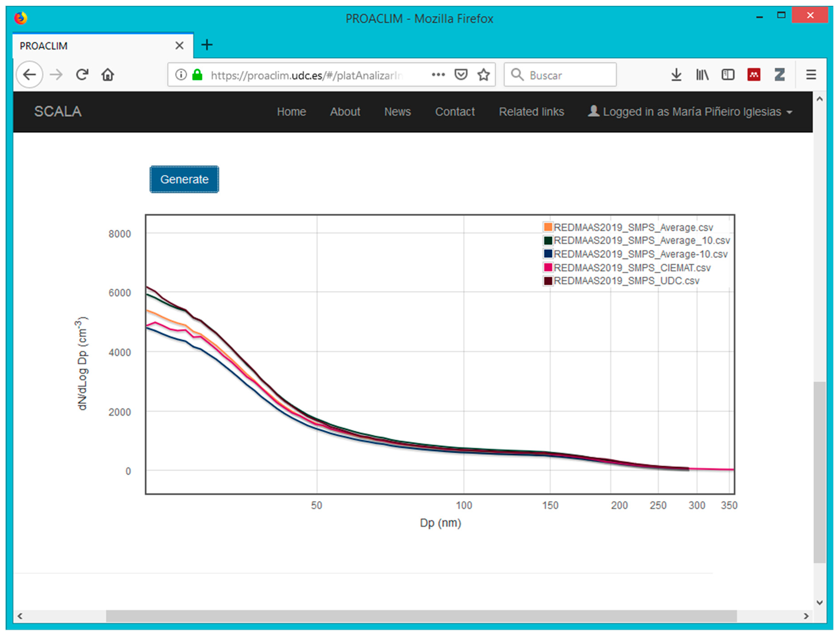Open the downloads panel
Viewport: 840px width, 636px height.
coord(676,75)
